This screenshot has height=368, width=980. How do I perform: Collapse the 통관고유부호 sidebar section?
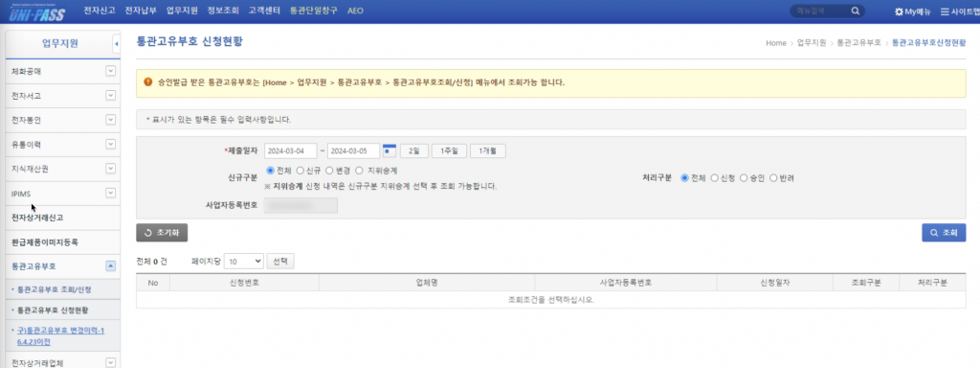[111, 266]
